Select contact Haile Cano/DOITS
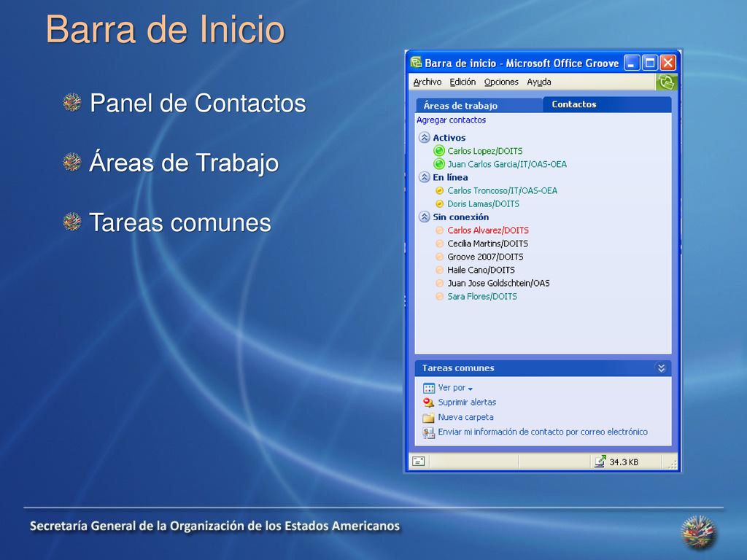 tap(481, 270)
